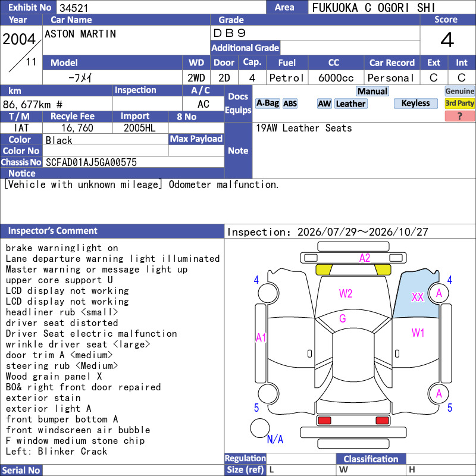Click the W2 mark on the bonnet
The width and height of the screenshot is (476, 476).
pyautogui.click(x=346, y=293)
